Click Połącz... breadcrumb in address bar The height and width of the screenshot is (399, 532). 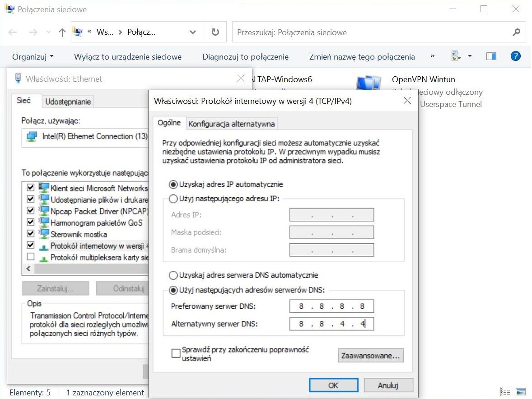pos(141,32)
